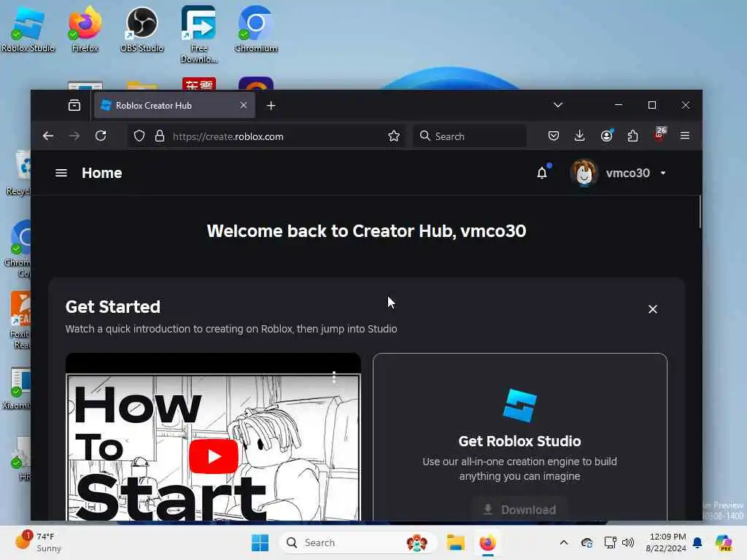Click the Get Roblox Studio heading
Image resolution: width=747 pixels, height=560 pixels.
(519, 441)
